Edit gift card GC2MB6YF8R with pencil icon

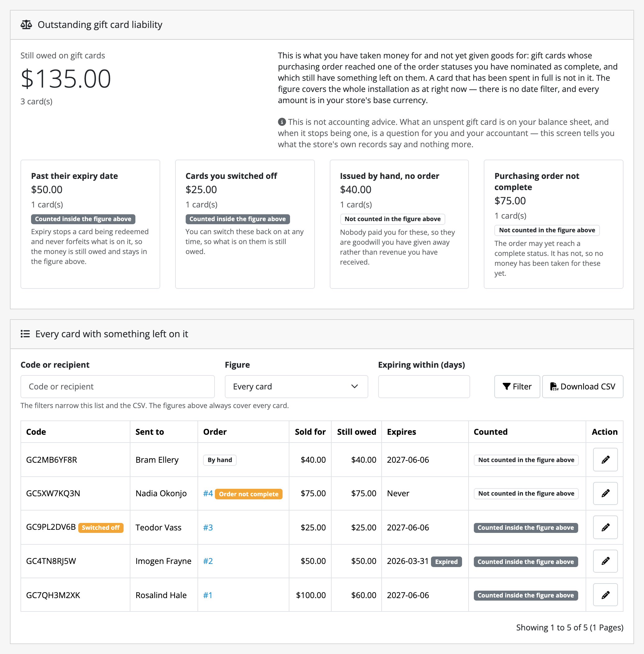[605, 460]
